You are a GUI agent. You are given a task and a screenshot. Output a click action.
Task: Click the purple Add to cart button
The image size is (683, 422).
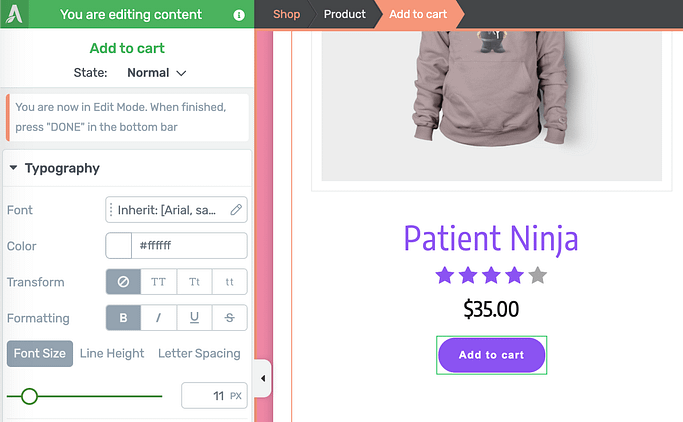pyautogui.click(x=491, y=355)
